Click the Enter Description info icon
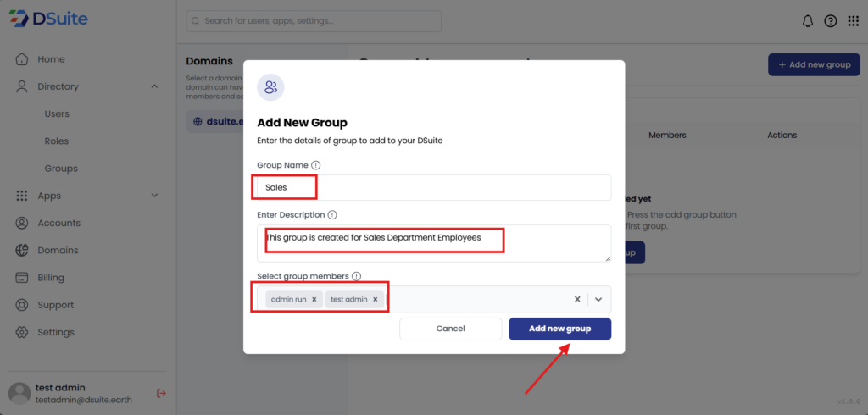The height and width of the screenshot is (415, 868). [332, 215]
